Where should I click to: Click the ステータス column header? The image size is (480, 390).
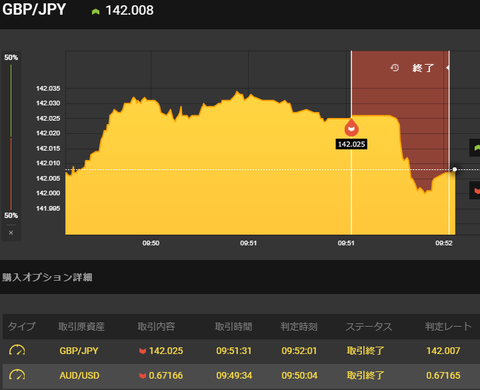369,327
